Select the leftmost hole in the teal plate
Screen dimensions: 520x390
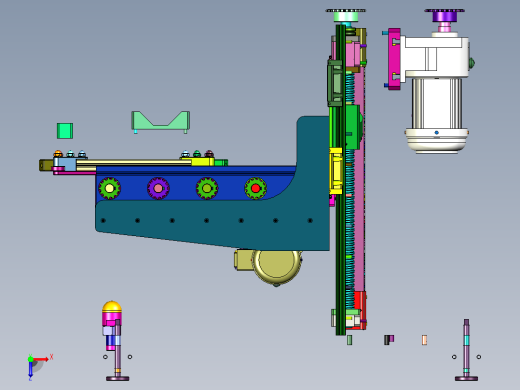click(103, 220)
